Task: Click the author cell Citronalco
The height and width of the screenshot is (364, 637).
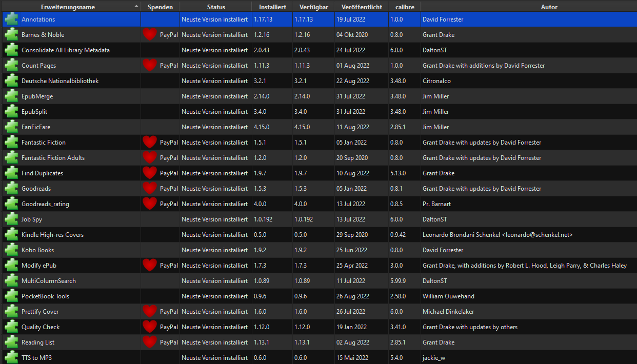Action: click(x=436, y=81)
